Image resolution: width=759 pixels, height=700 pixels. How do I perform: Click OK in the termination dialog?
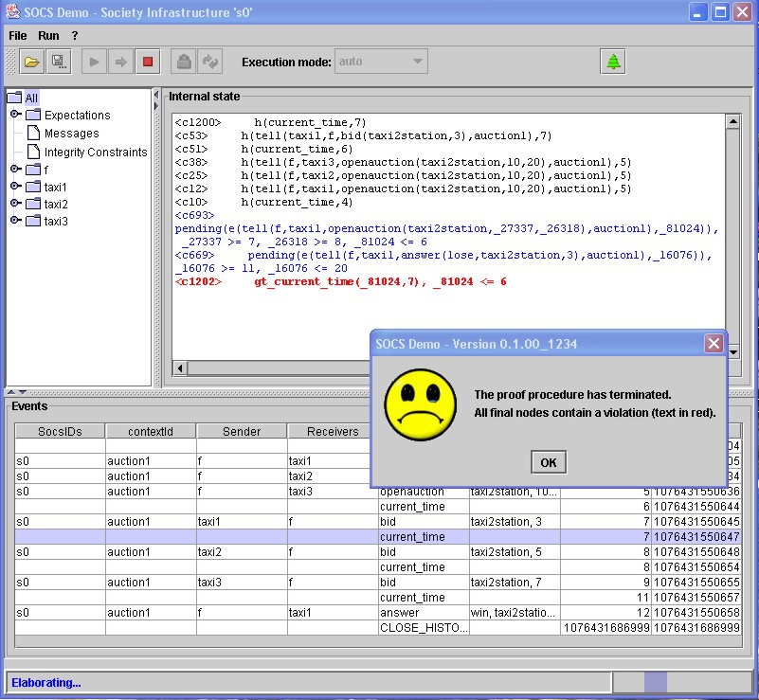548,462
